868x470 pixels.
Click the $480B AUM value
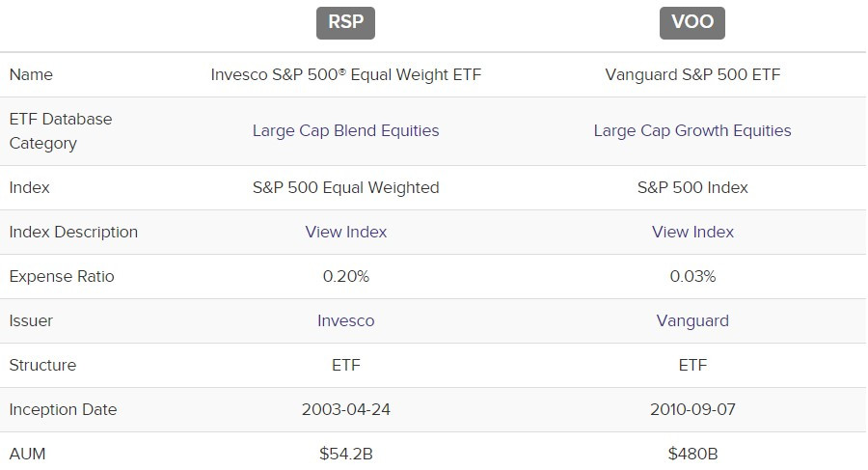(x=692, y=454)
